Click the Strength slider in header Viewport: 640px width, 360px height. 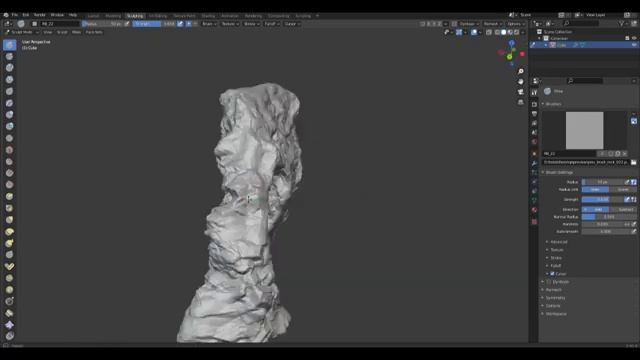point(153,24)
